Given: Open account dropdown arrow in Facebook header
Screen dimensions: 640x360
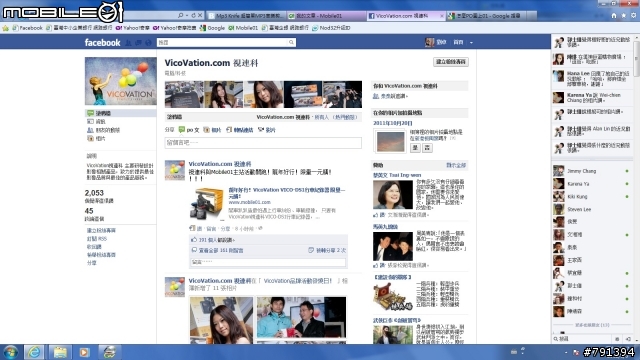Looking at the screenshot, I should point(471,42).
